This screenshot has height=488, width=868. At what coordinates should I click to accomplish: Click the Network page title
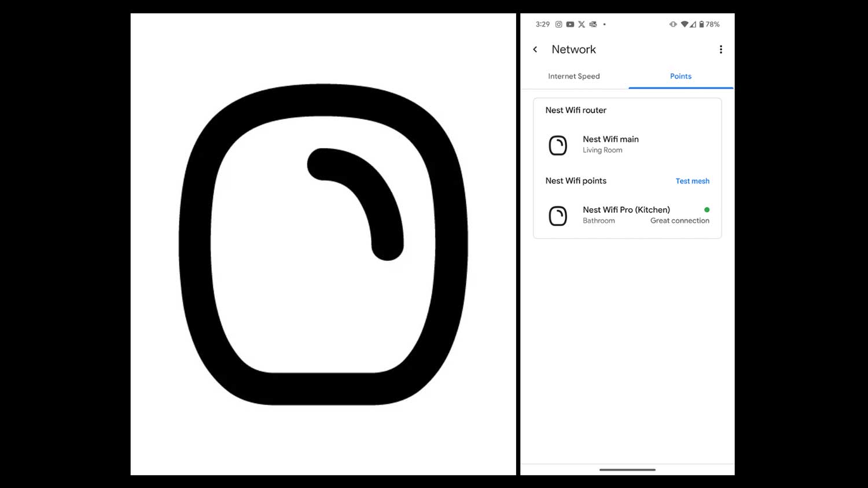pyautogui.click(x=573, y=50)
